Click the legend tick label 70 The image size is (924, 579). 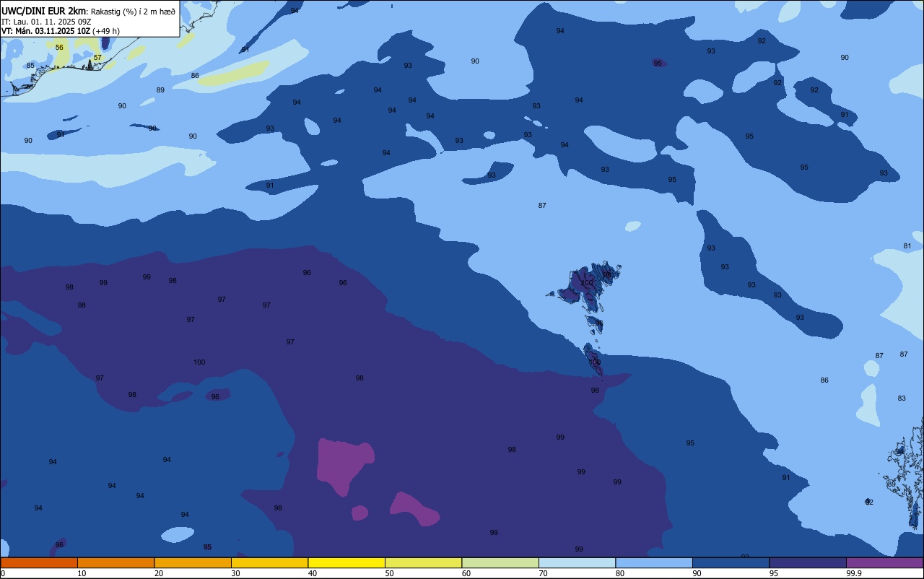543,573
